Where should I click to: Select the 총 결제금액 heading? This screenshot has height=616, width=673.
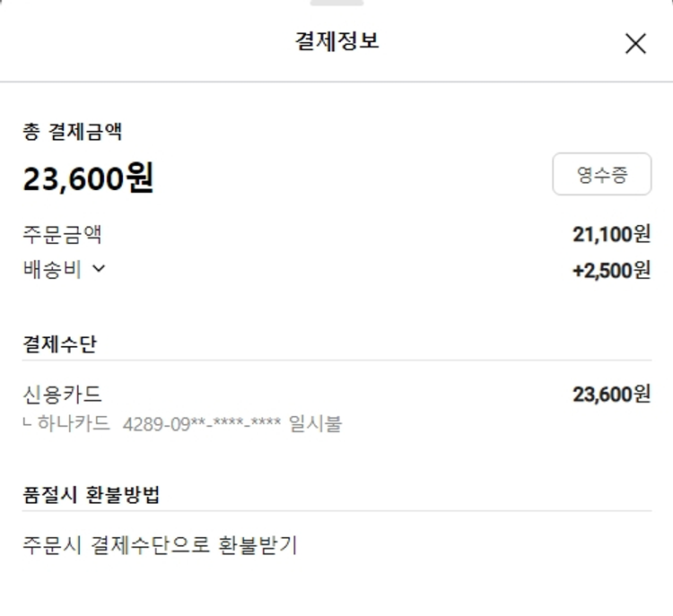(x=73, y=133)
